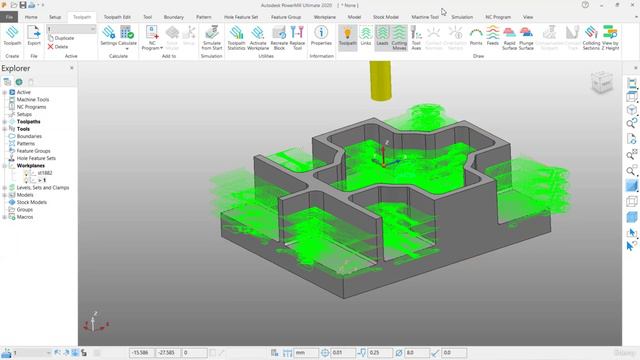640x360 pixels.
Task: Click the Export toolpath icon
Action: (34, 36)
